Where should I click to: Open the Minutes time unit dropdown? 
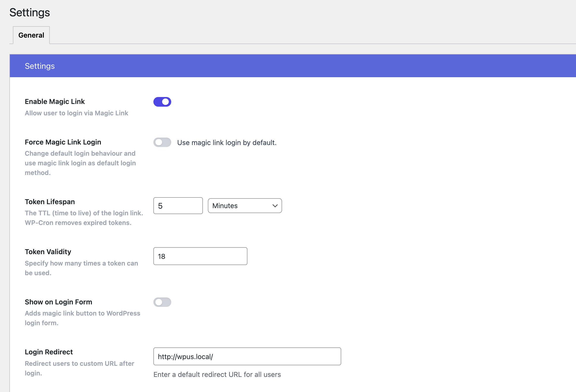tap(245, 206)
